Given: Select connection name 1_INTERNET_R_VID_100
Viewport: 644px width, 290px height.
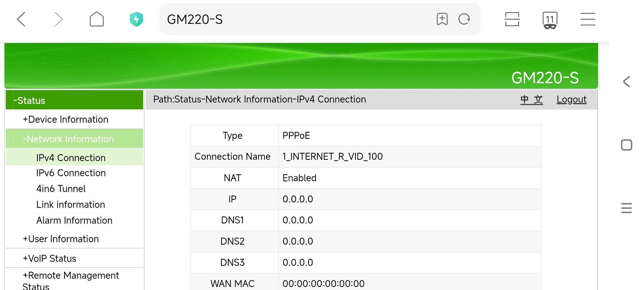Looking at the screenshot, I should pos(332,156).
